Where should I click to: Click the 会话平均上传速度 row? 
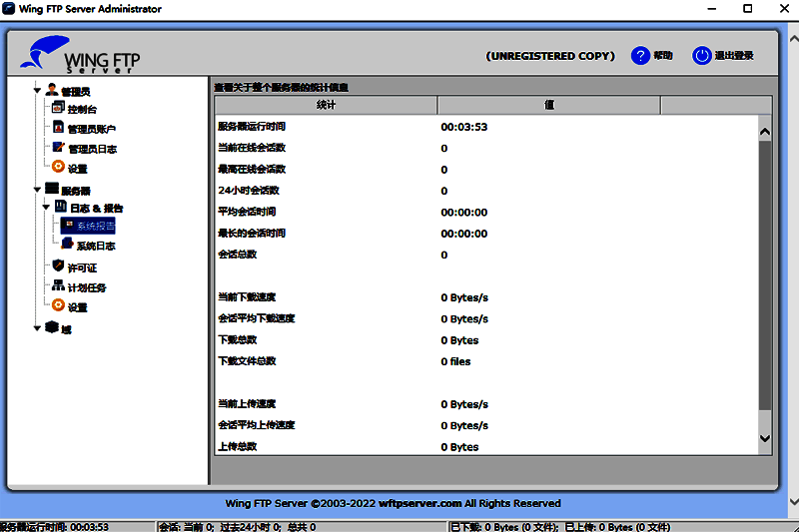(x=486, y=425)
